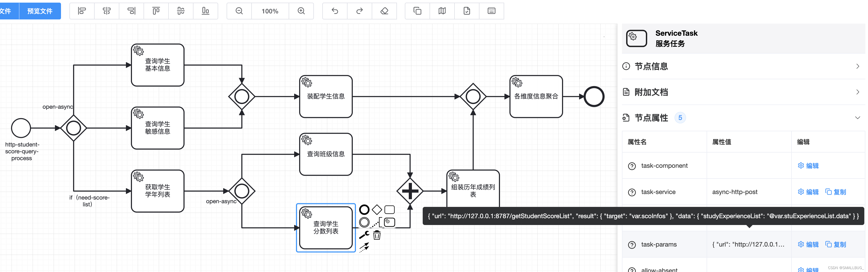Click help icon beside task-params
Image resolution: width=868 pixels, height=272 pixels.
tap(632, 245)
